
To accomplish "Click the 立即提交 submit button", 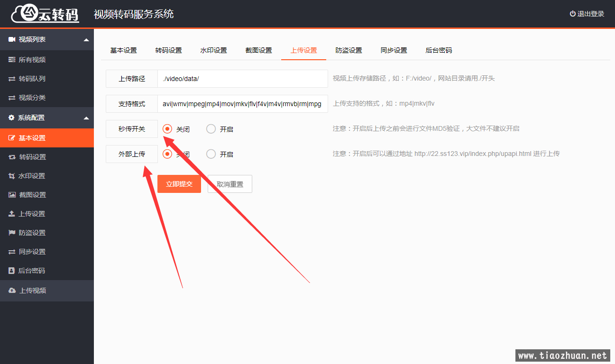I will [179, 184].
